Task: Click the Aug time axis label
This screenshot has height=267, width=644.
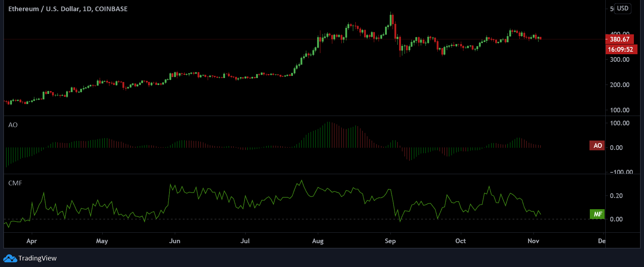Action: 318,241
